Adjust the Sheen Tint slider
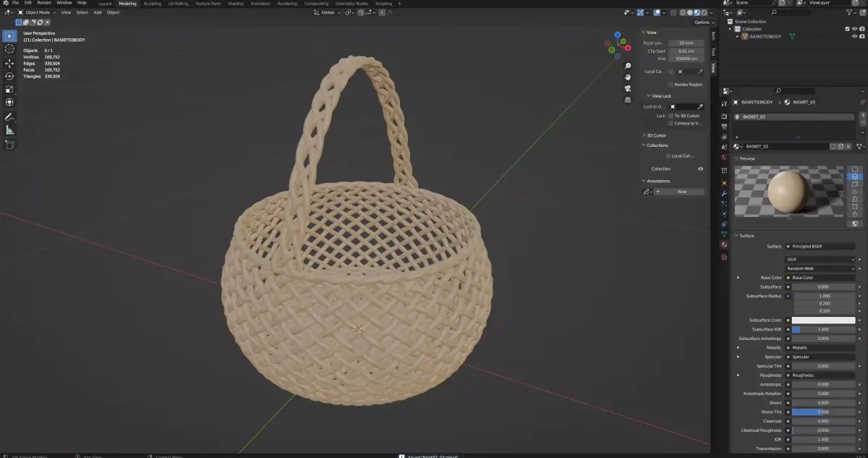Image resolution: width=868 pixels, height=458 pixels. (823, 412)
